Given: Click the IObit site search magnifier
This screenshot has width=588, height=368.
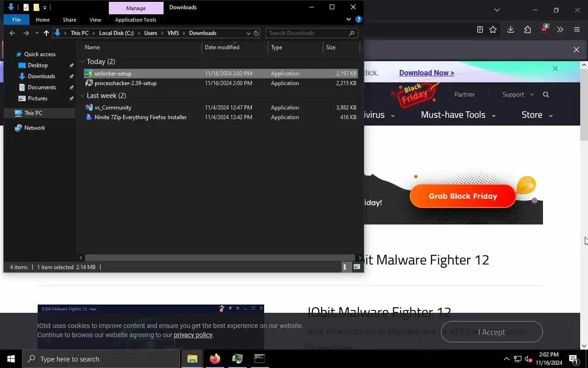Looking at the screenshot, I should [546, 94].
